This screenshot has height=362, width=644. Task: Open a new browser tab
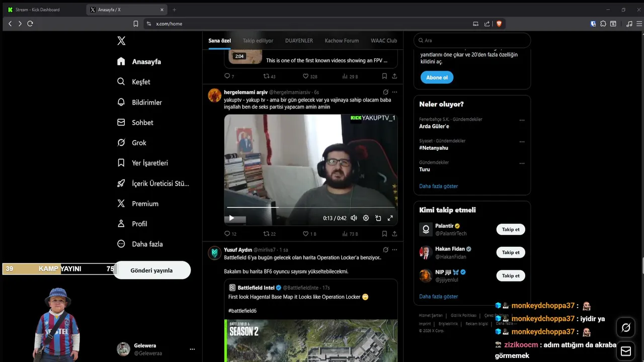point(174,10)
